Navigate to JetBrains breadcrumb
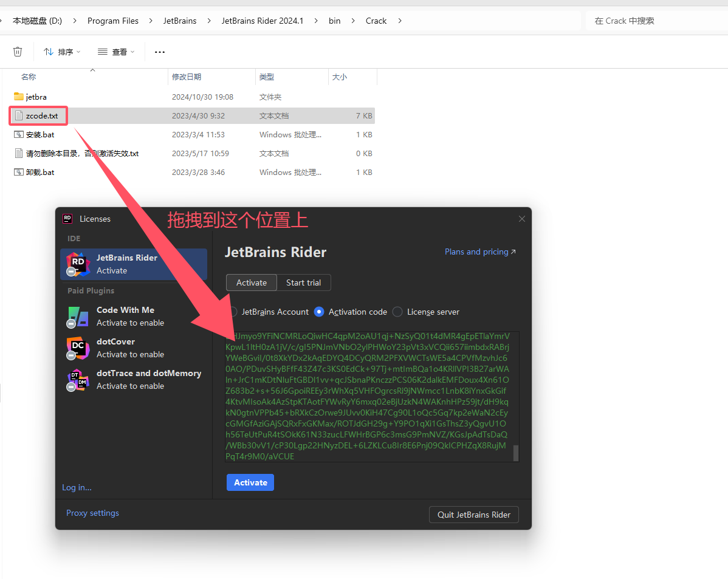Viewport: 728px width, 579px height. [x=180, y=21]
